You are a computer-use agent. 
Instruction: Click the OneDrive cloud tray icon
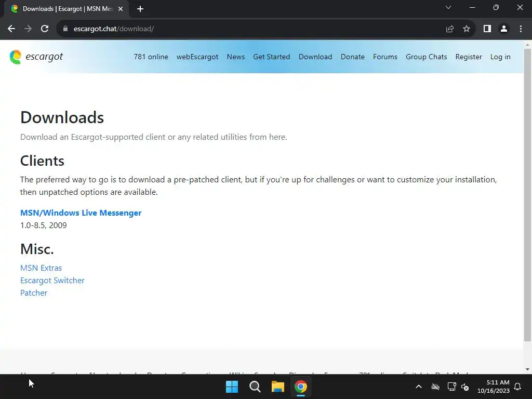click(x=435, y=387)
